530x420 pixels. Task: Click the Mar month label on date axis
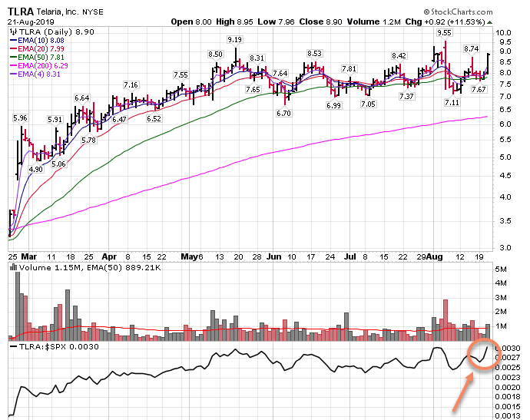click(x=28, y=256)
